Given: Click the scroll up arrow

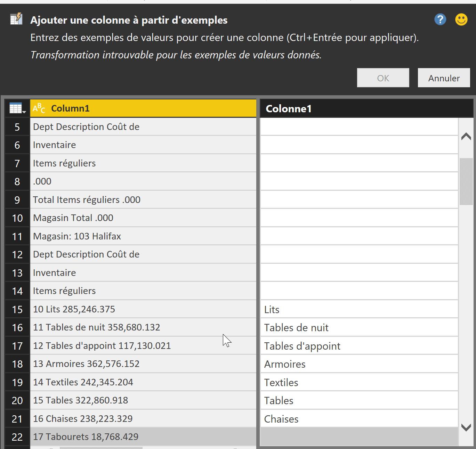Looking at the screenshot, I should click(466, 137).
